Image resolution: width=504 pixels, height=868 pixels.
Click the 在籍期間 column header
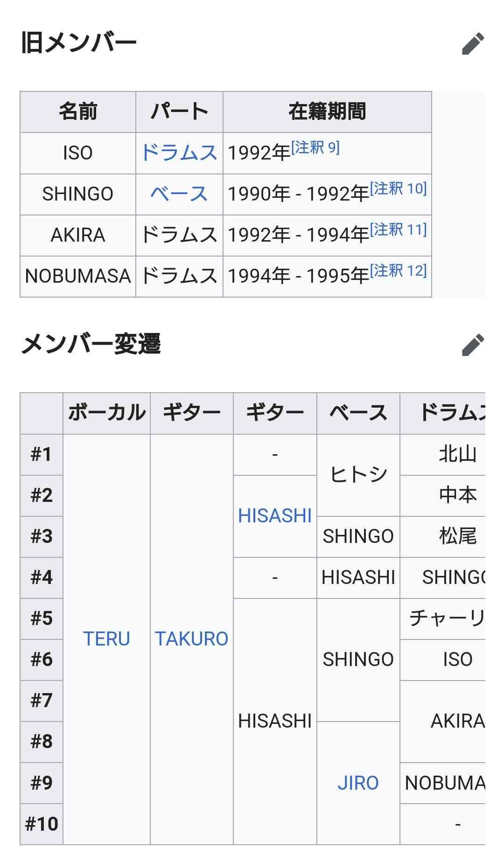[x=327, y=112]
